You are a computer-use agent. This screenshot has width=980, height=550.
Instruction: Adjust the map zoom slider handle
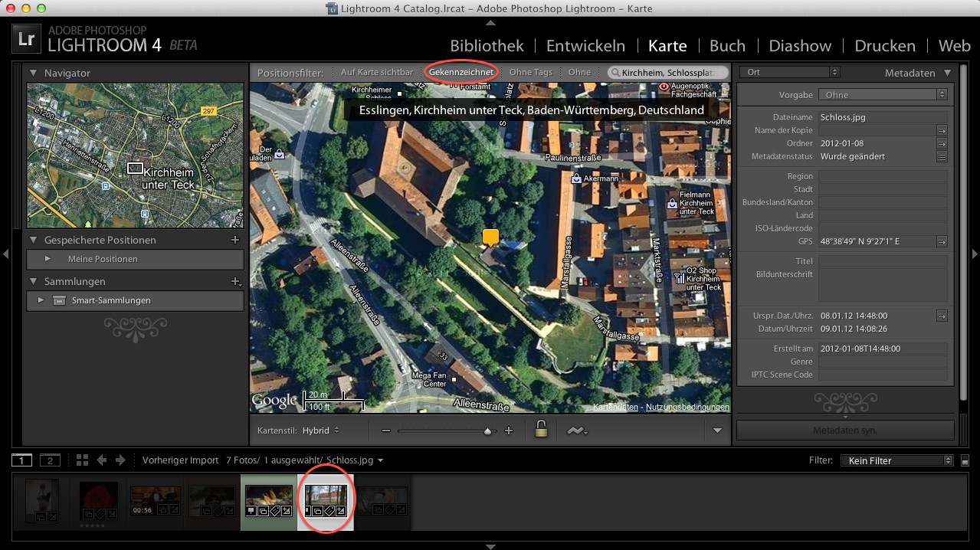click(x=488, y=431)
